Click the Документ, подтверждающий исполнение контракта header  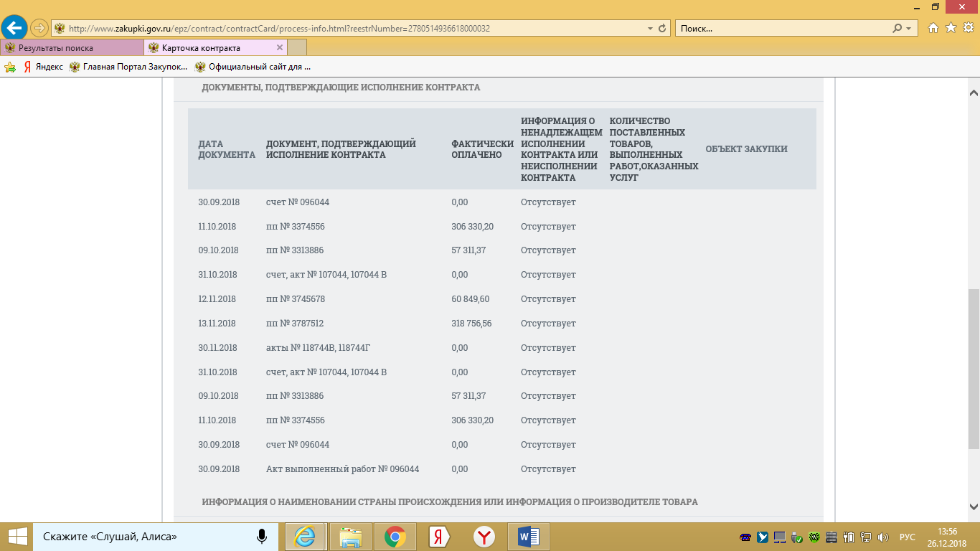[341, 149]
